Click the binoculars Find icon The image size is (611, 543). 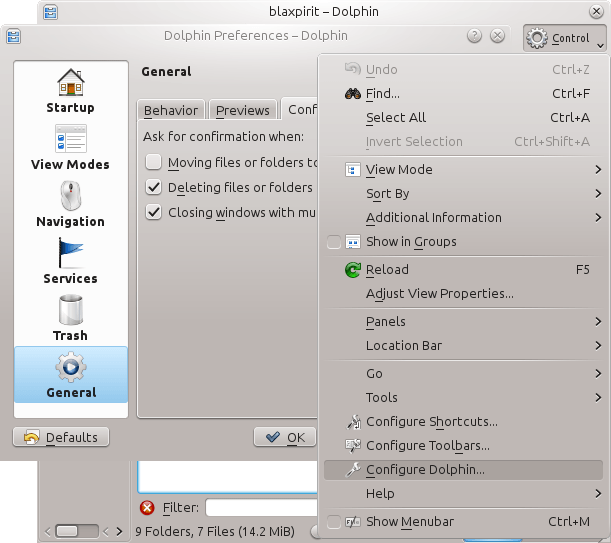pos(353,94)
